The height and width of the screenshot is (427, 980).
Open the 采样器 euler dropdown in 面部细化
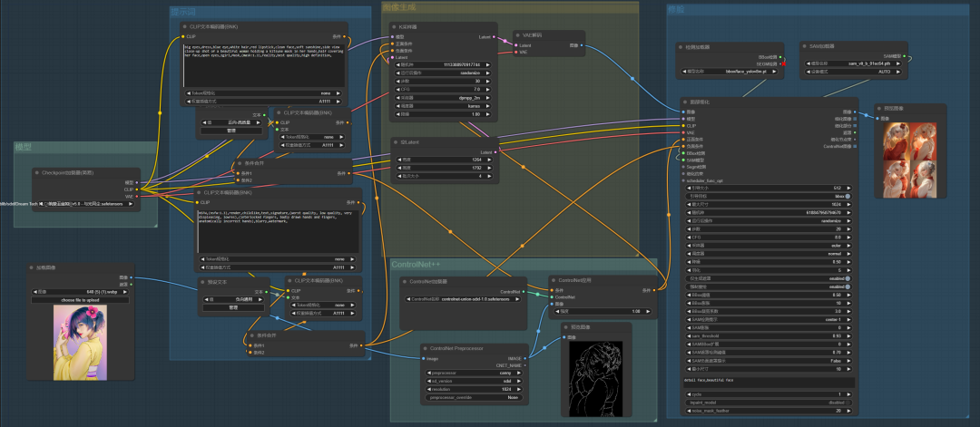tap(769, 246)
